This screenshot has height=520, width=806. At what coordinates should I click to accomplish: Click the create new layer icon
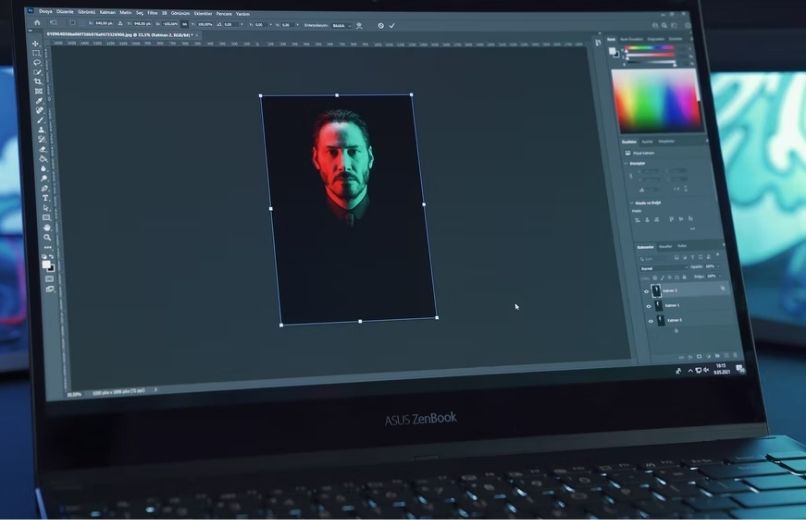pos(726,356)
